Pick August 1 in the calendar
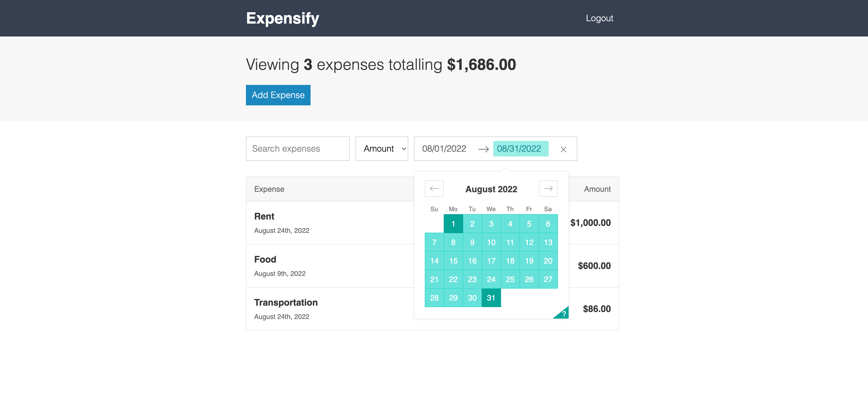The height and width of the screenshot is (420, 868). (x=453, y=224)
